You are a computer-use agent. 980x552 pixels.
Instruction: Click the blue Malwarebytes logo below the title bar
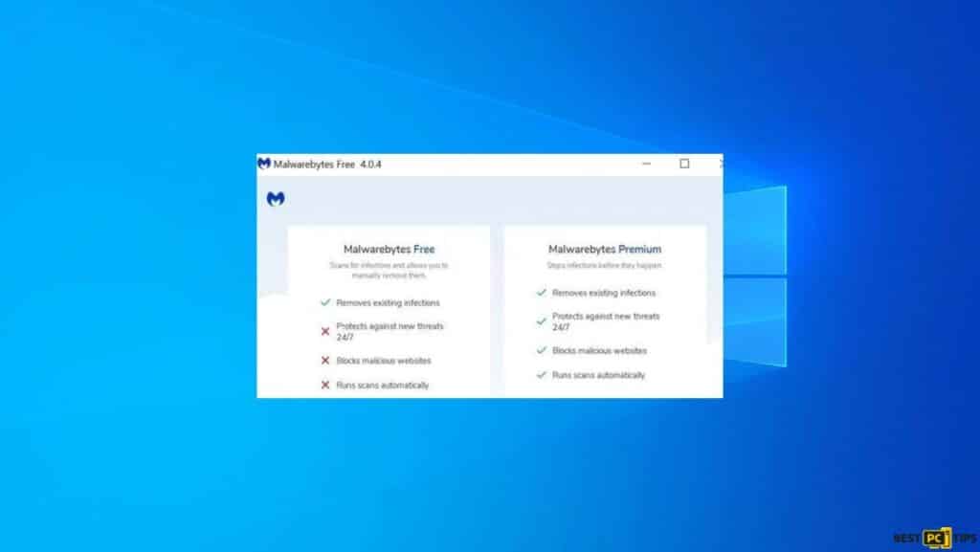tap(276, 199)
